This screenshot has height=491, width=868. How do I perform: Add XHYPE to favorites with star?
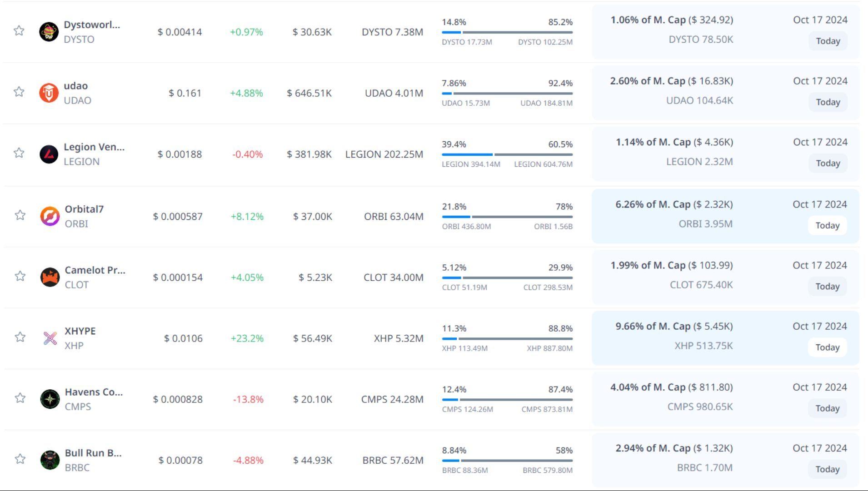(20, 337)
